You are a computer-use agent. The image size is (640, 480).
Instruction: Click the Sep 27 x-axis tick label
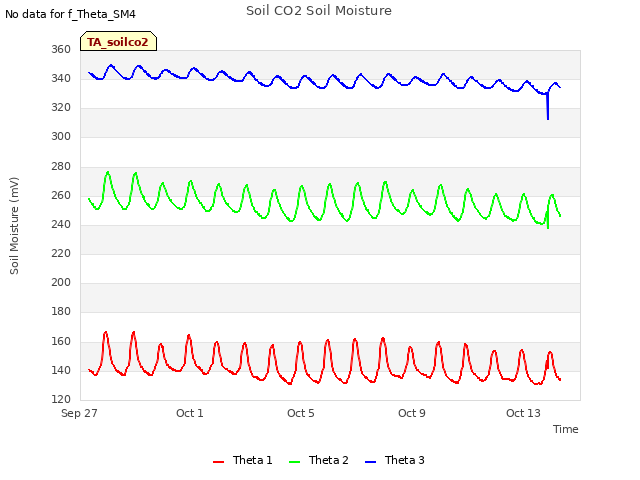click(79, 413)
